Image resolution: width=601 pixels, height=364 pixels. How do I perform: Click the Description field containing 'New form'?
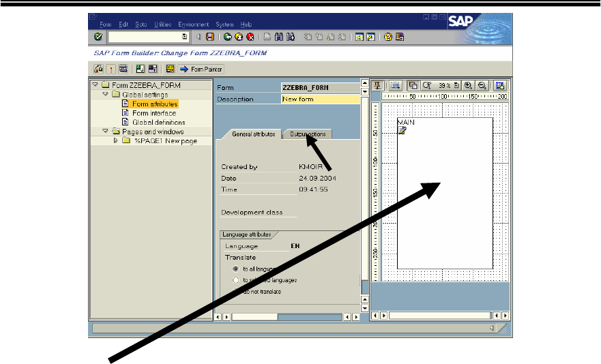point(321,99)
